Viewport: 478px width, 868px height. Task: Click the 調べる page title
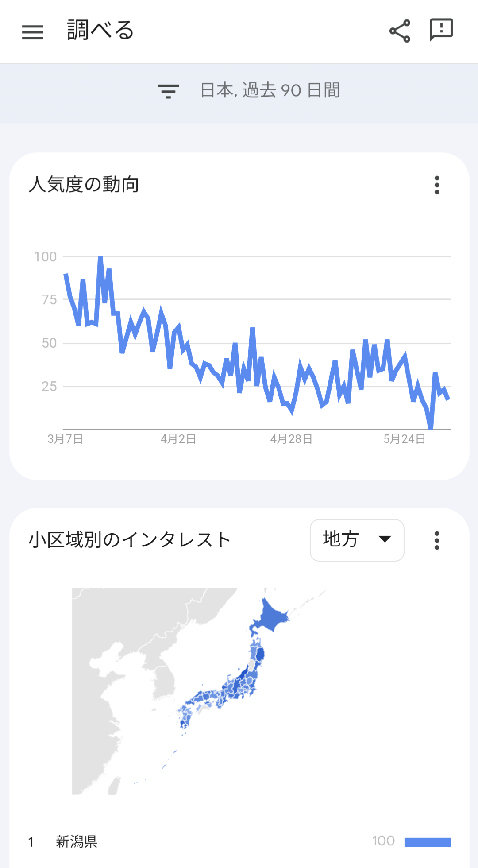[100, 30]
